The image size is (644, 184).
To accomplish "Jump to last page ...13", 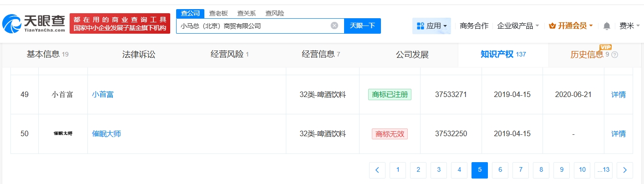I will [x=603, y=170].
